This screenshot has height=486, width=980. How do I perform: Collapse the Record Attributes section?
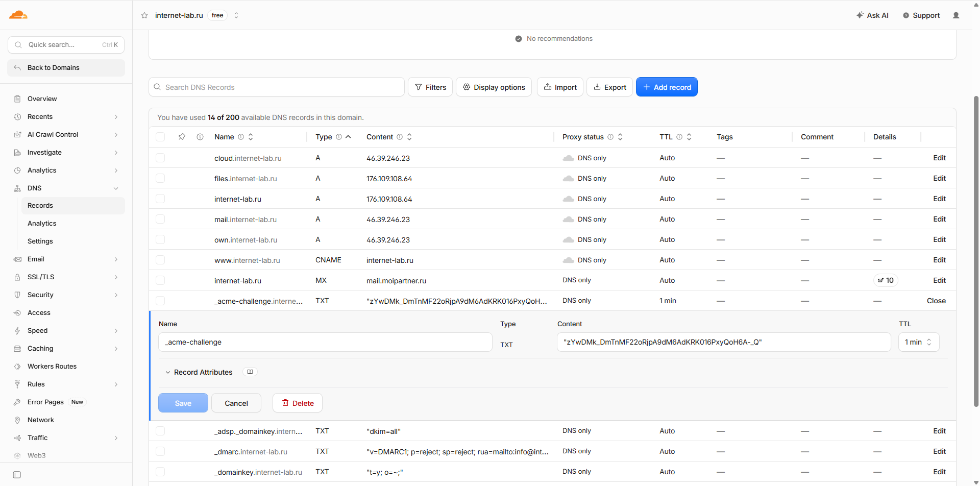point(199,372)
